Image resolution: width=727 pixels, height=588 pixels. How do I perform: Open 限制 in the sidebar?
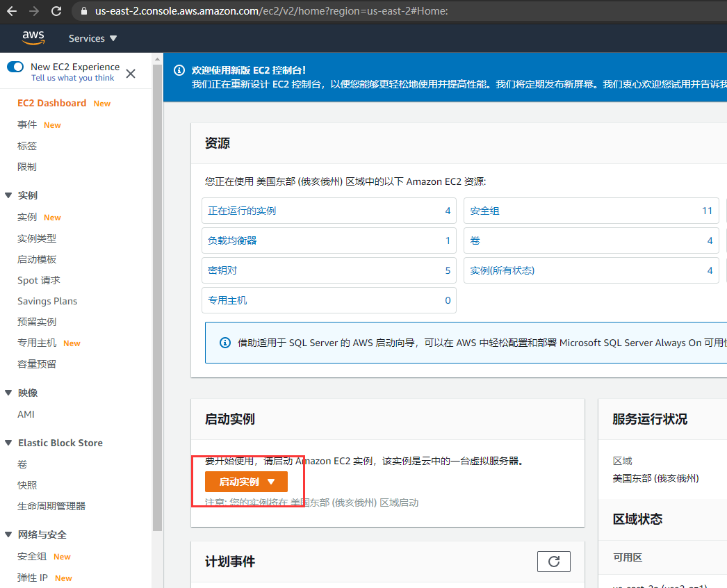[x=27, y=167]
